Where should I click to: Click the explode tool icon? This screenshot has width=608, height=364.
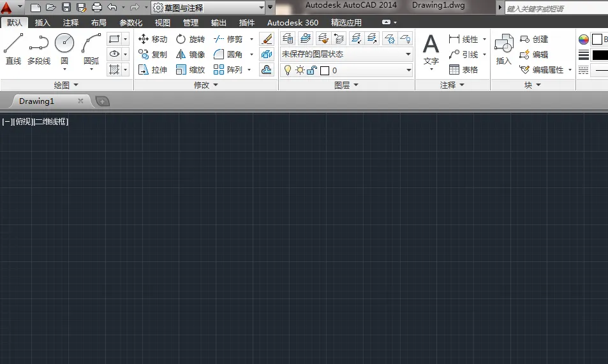point(267,54)
